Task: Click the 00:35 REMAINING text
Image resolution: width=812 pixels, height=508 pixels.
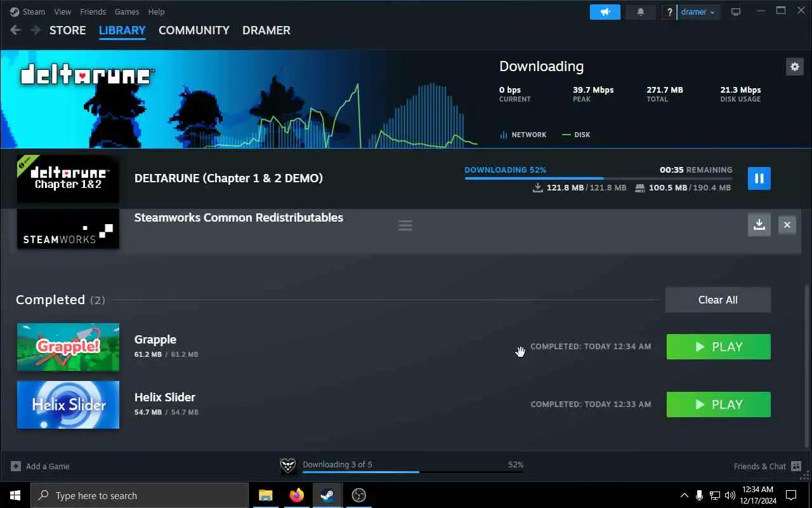Action: [x=696, y=170]
